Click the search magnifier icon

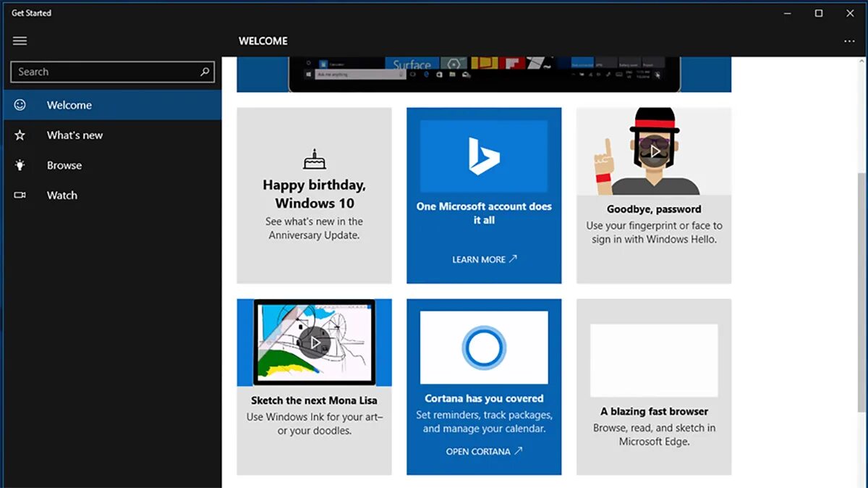[x=205, y=72]
